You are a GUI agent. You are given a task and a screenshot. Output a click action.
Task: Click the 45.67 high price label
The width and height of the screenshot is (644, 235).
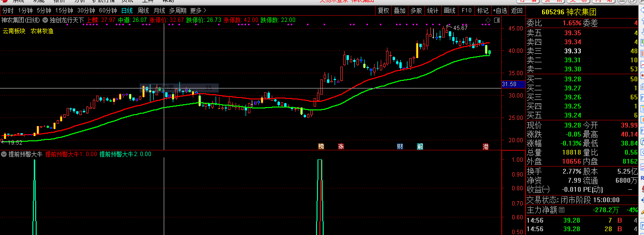coord(460,28)
